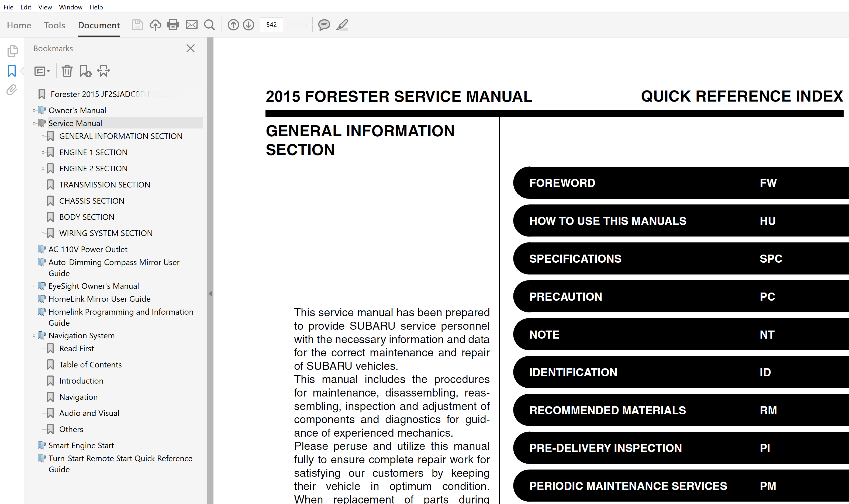Open the FOREWORD section link
The image size is (849, 504).
562,183
